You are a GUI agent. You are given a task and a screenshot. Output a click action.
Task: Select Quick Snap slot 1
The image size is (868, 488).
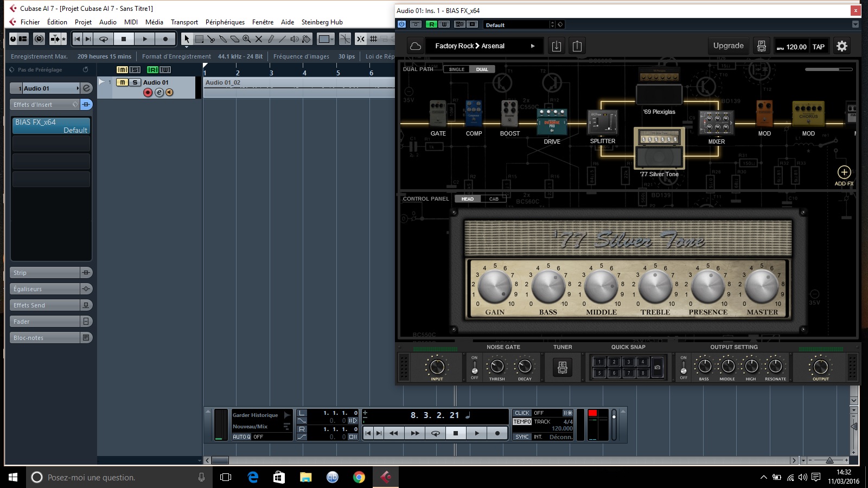599,362
